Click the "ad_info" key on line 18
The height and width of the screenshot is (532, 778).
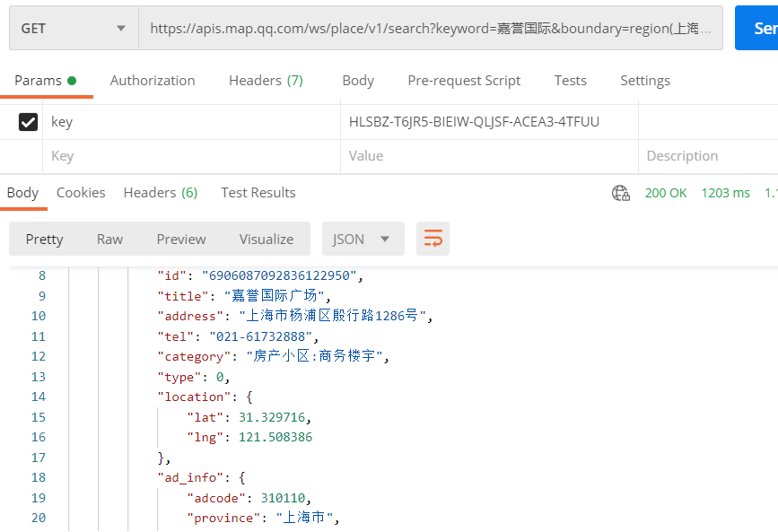pos(190,478)
